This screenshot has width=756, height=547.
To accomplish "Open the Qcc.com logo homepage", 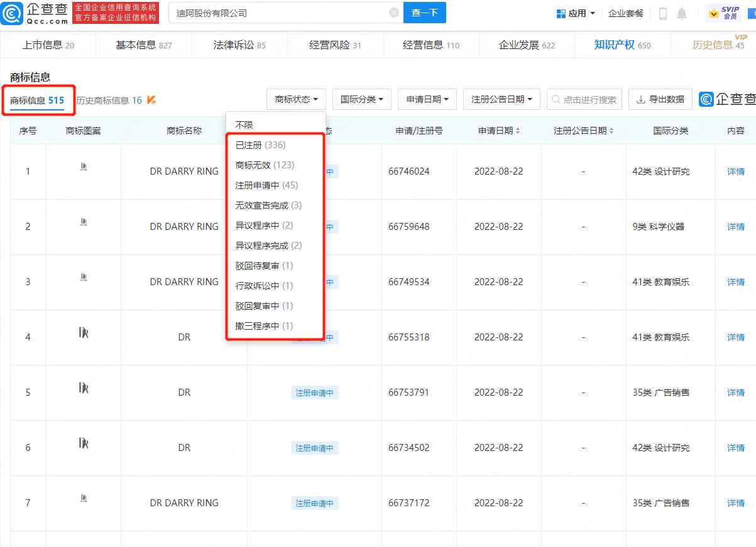I will 35,13.
